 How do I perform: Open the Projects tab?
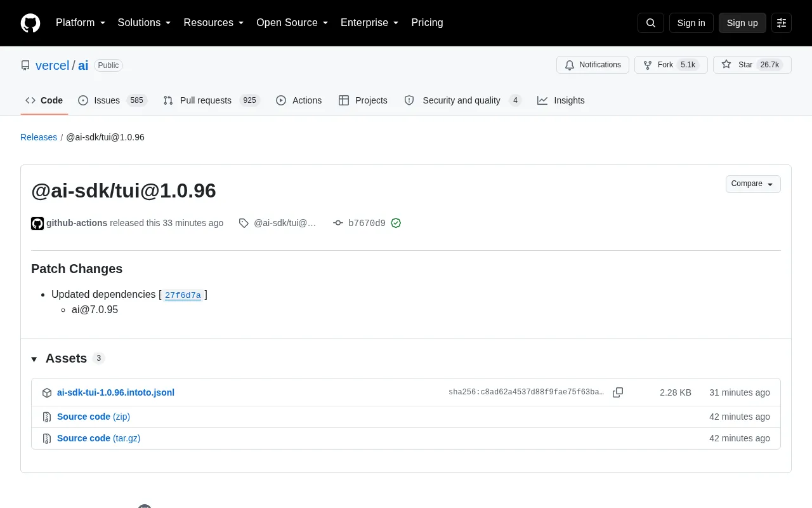tap(363, 100)
